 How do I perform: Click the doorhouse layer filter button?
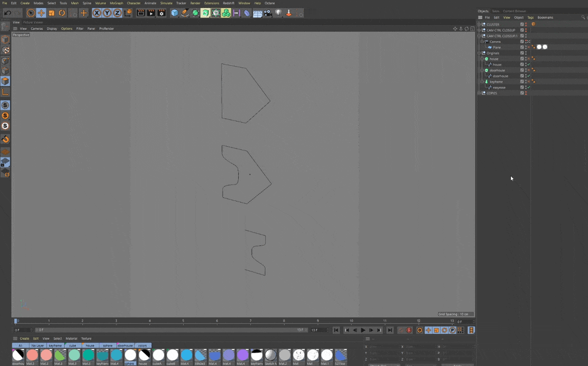coord(125,345)
